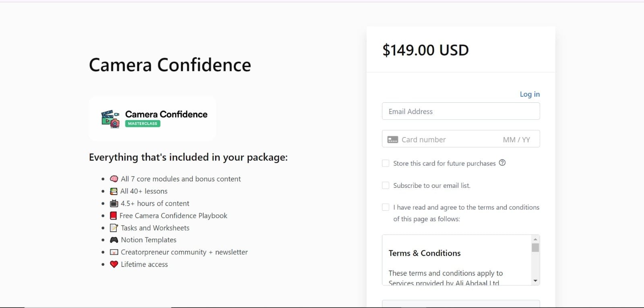Check Subscribe to our email list
Image resolution: width=644 pixels, height=308 pixels.
coord(386,185)
